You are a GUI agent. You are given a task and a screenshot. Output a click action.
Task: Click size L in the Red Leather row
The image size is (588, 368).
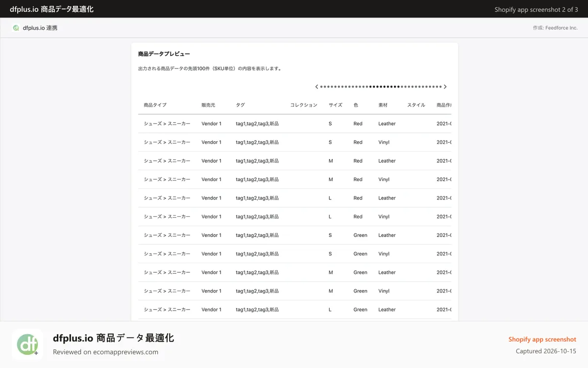330,198
